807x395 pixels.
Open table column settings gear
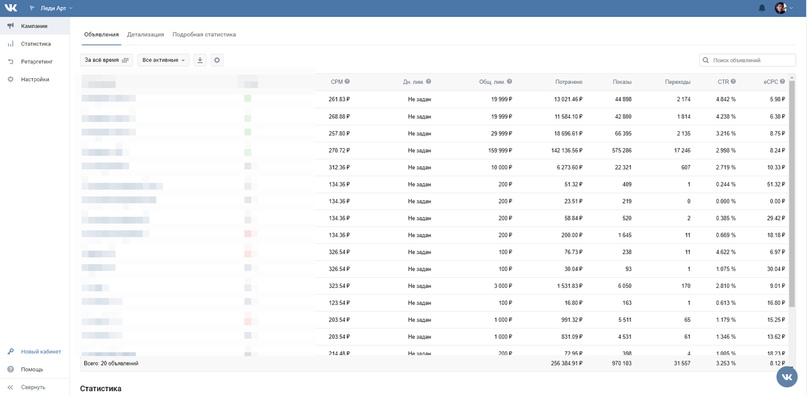(217, 60)
